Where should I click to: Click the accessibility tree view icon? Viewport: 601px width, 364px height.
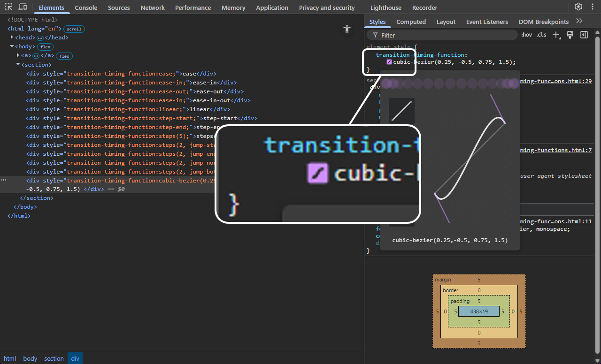[x=347, y=29]
